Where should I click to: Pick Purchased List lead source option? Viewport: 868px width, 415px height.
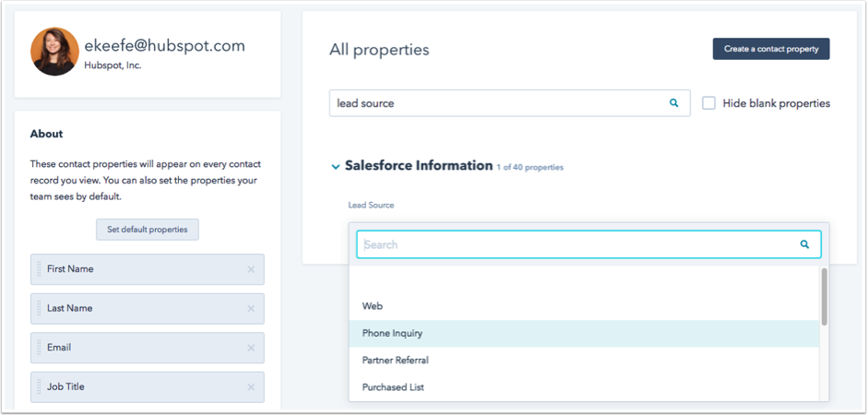[393, 387]
